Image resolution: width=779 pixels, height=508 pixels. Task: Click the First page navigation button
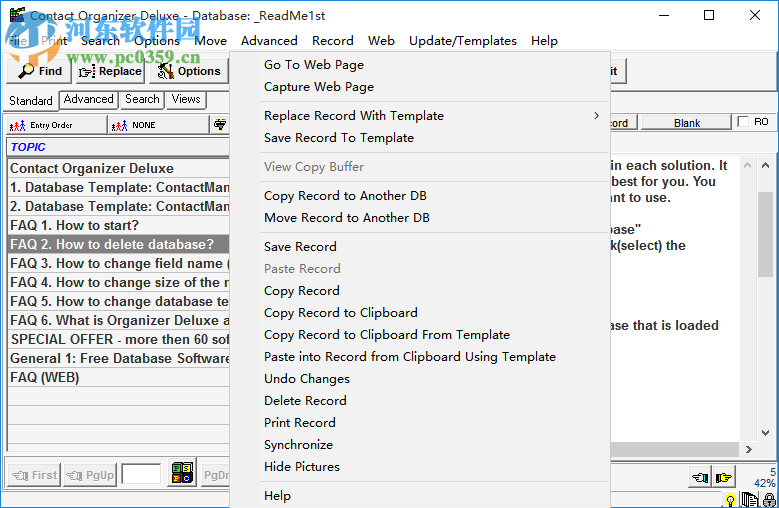coord(34,475)
